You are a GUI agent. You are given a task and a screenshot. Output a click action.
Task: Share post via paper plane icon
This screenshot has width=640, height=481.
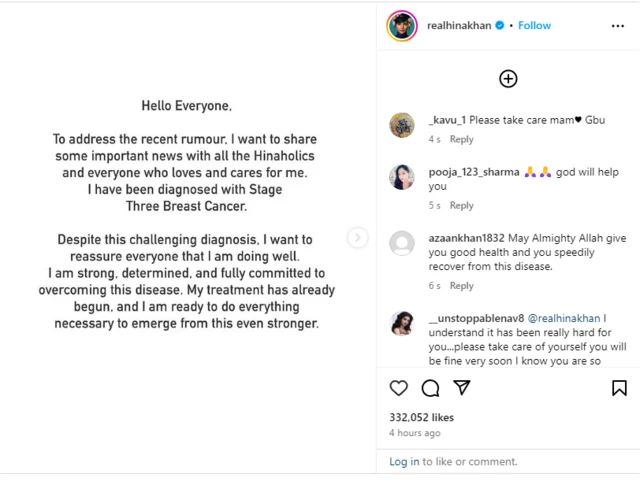[461, 388]
